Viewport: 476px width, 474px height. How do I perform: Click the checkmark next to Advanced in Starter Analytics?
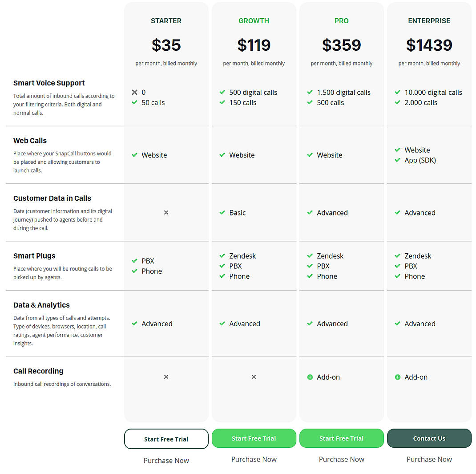(134, 324)
